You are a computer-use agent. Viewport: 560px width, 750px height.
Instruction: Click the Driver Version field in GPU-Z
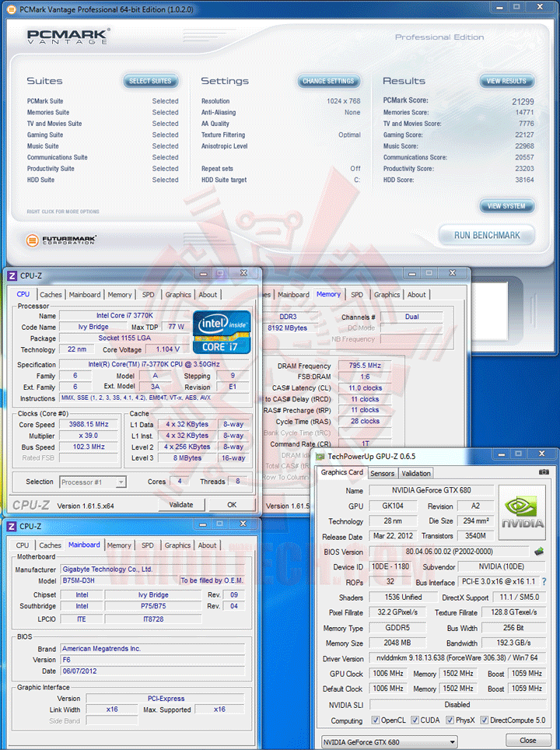(x=457, y=658)
